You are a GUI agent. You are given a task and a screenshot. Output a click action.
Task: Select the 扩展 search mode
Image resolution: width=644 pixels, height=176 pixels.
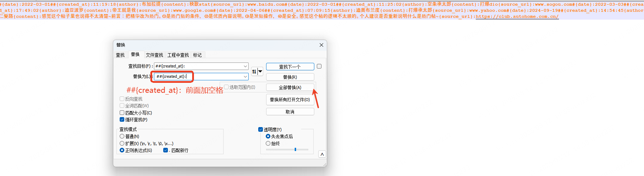point(122,144)
